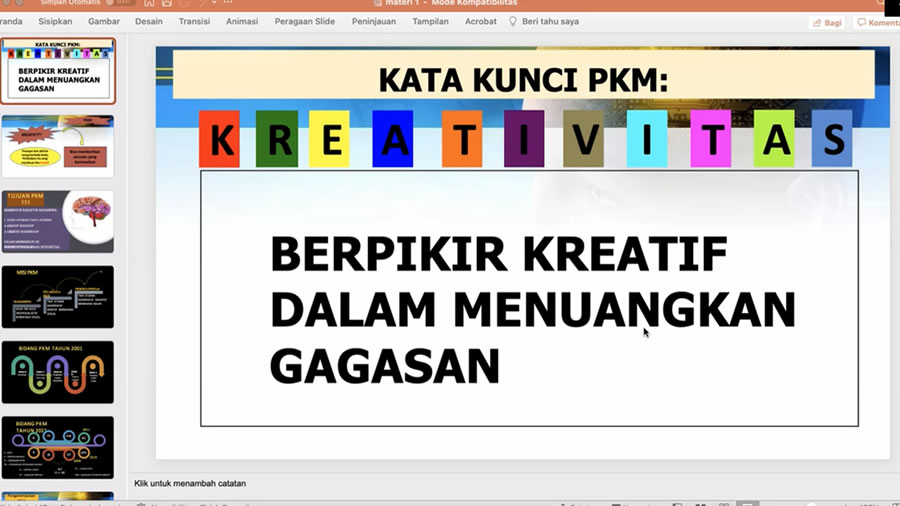Open the Transisi tab
Viewport: 900px width, 506px height.
[194, 21]
